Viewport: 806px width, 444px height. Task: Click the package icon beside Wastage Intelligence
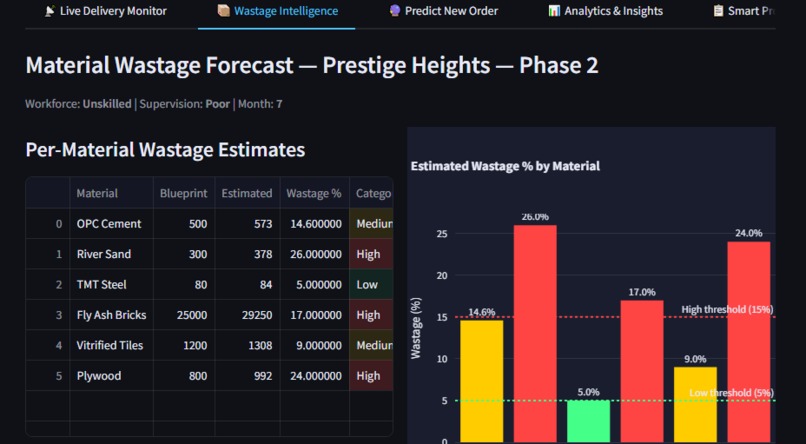223,11
